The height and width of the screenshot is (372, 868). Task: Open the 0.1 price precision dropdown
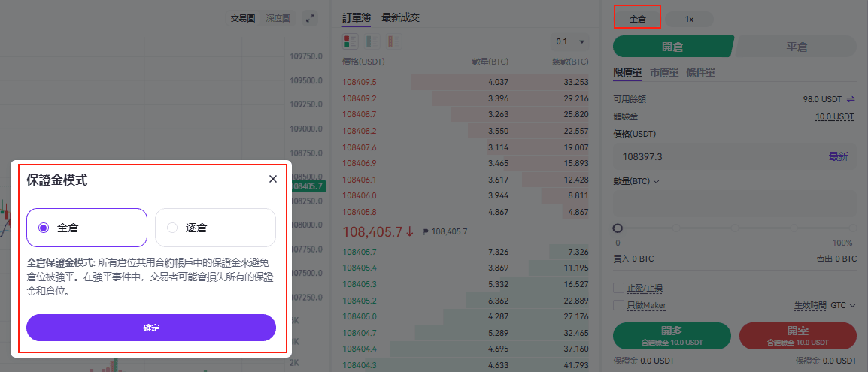coord(570,41)
